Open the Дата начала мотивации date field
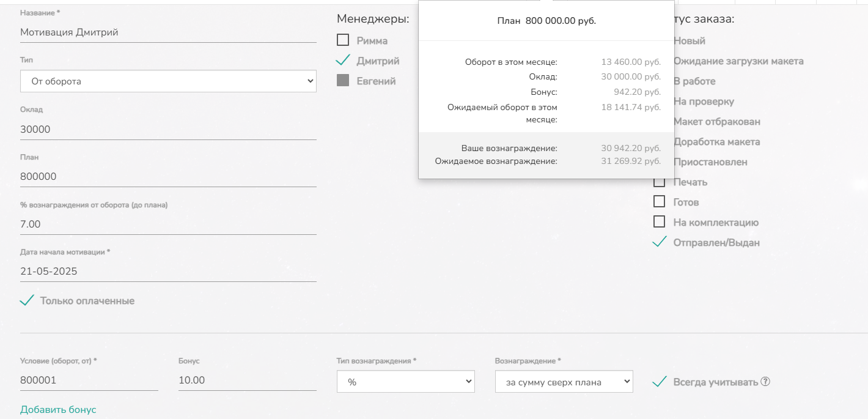This screenshot has width=868, height=419. click(168, 271)
